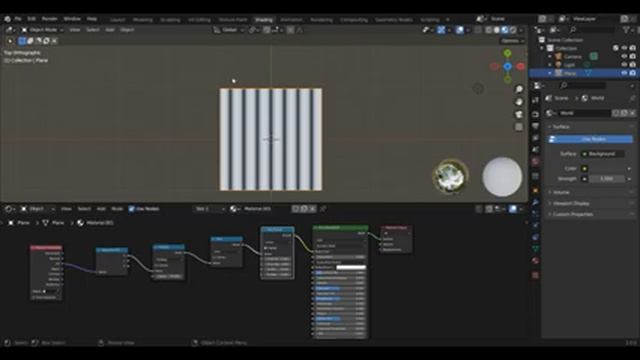
Task: Open the Window menu
Action: (x=72, y=19)
